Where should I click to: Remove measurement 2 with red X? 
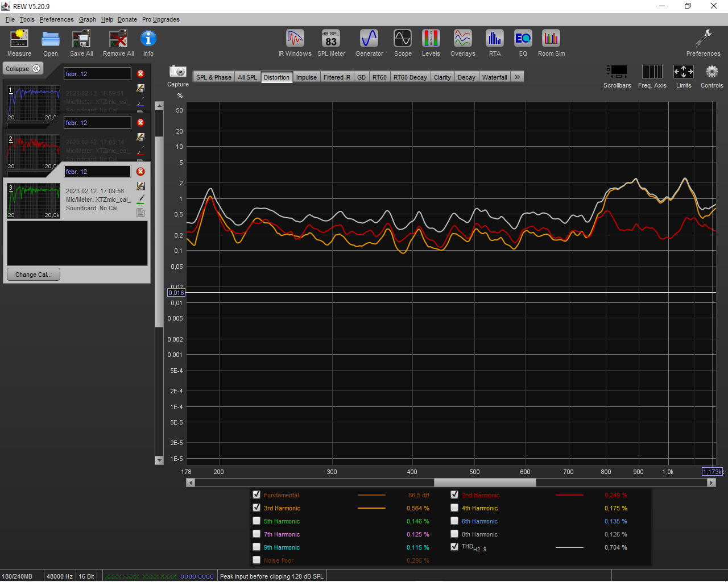click(x=140, y=123)
